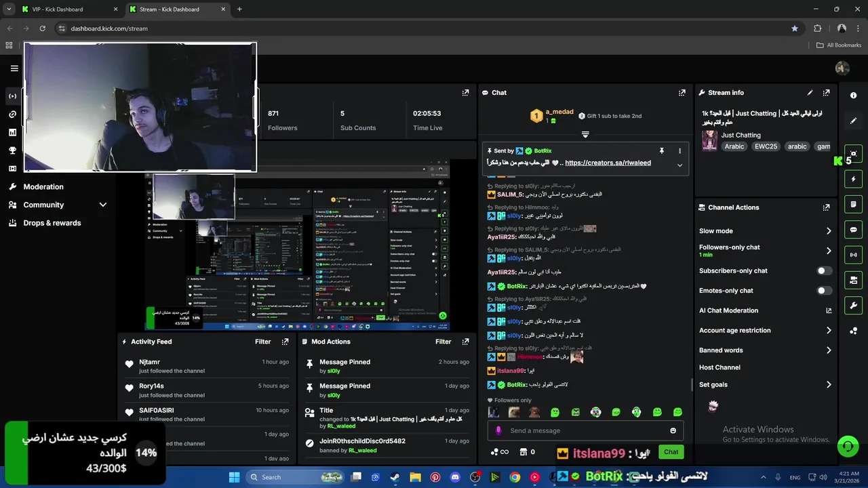Expand Account age restriction settings

point(829,331)
